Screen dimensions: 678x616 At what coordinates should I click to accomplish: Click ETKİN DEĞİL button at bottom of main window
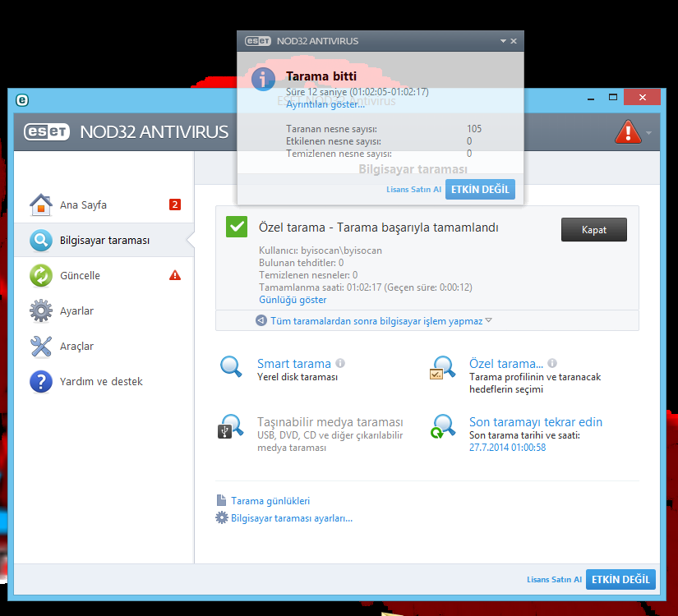click(620, 579)
